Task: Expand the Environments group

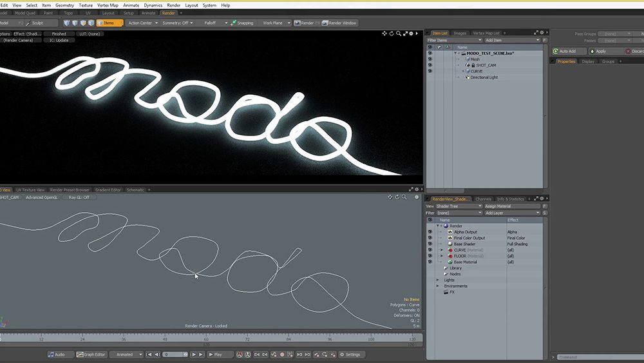Action: click(x=437, y=286)
